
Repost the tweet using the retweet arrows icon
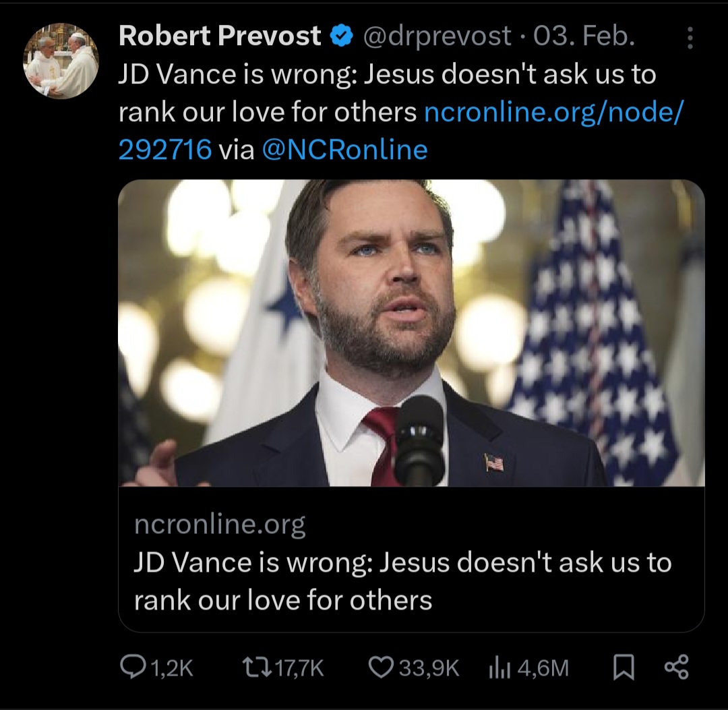[257, 668]
